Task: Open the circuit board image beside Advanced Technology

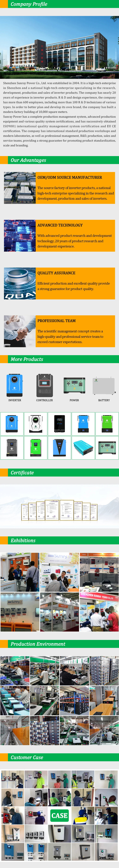Action: pyautogui.click(x=20, y=236)
